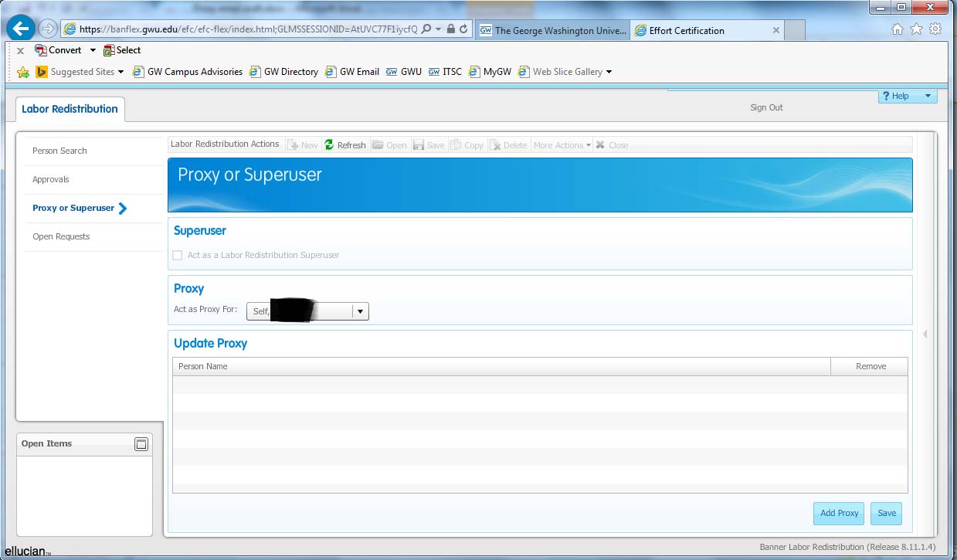Enable Act as Labor Redistribution Superuser
This screenshot has width=957, height=560.
tap(178, 255)
